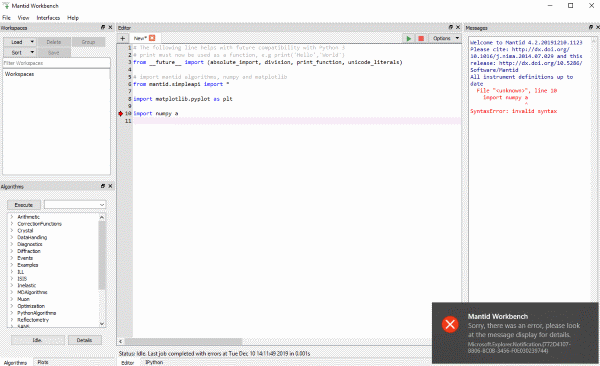Expand the Crystal algorithm category
Viewport: 600px width, 366px height.
pyautogui.click(x=12, y=230)
